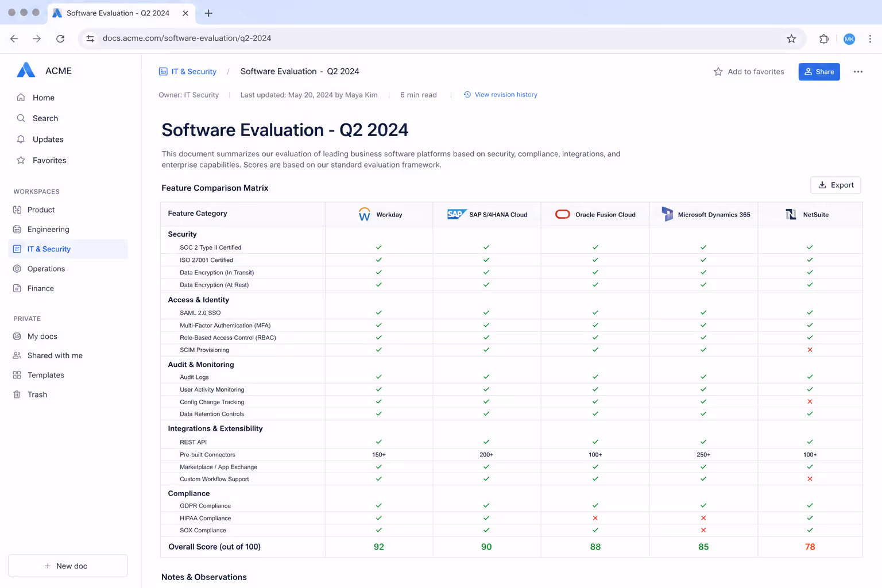Click the Notes & Observations heading
This screenshot has width=882, height=588.
(x=204, y=577)
